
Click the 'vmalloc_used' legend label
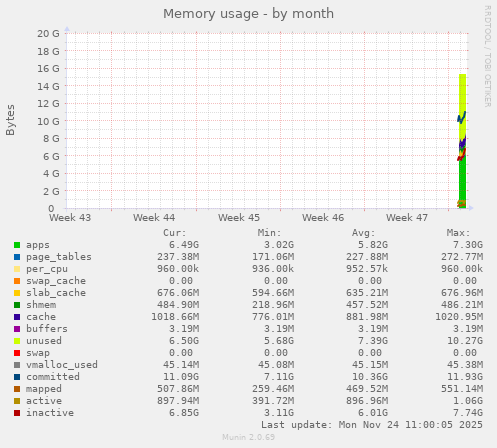pos(62,365)
